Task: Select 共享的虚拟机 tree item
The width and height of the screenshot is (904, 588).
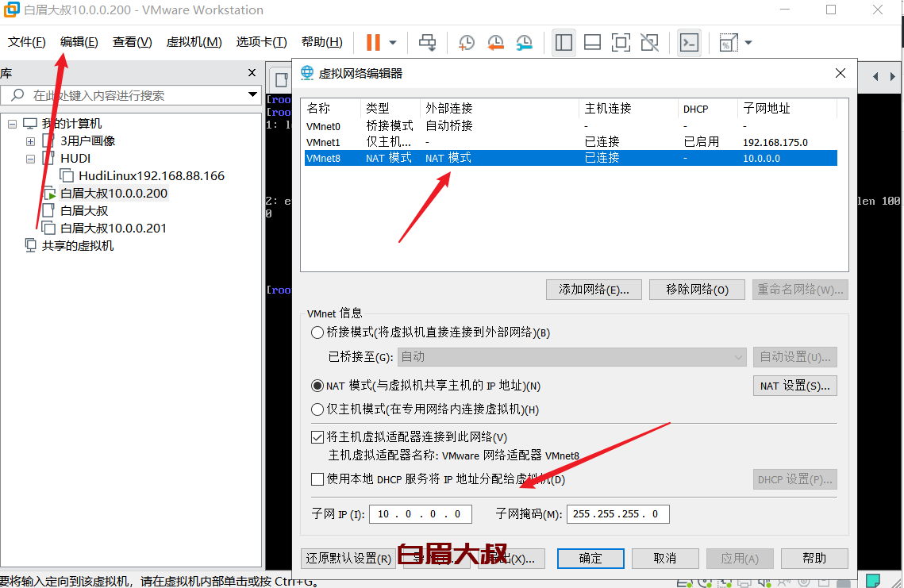Action: click(x=77, y=245)
